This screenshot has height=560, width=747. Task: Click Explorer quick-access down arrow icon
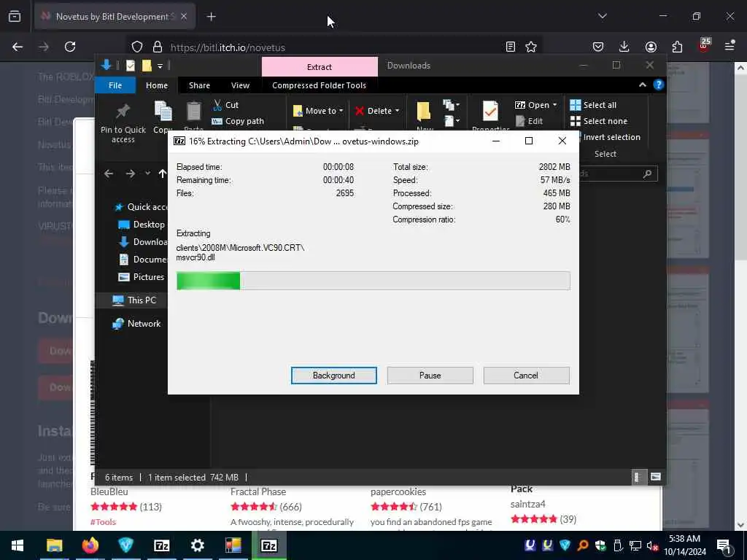click(107, 65)
